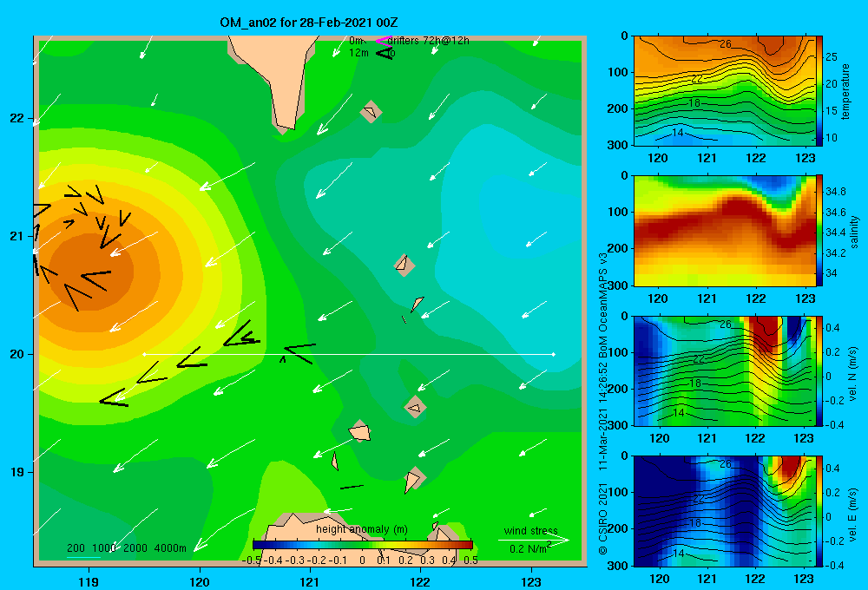Click the longitude tick label '119' on the map

coord(89,581)
